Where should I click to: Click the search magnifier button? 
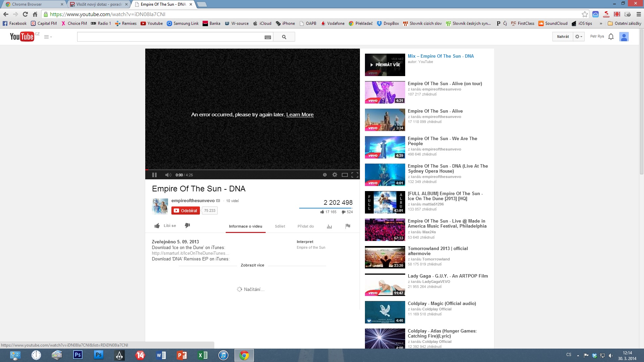[284, 37]
